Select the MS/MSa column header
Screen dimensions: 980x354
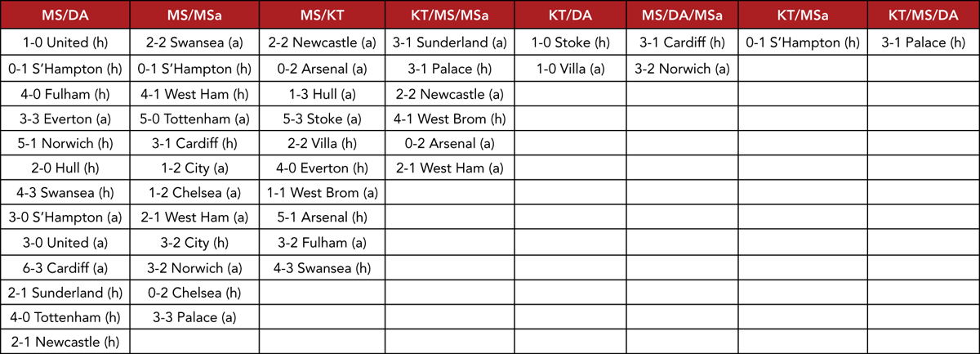click(x=195, y=16)
